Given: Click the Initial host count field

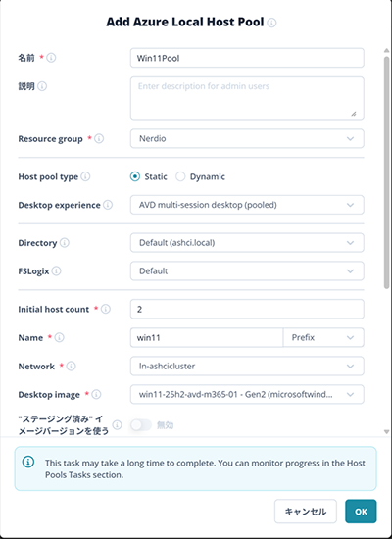Looking at the screenshot, I should coord(247,309).
